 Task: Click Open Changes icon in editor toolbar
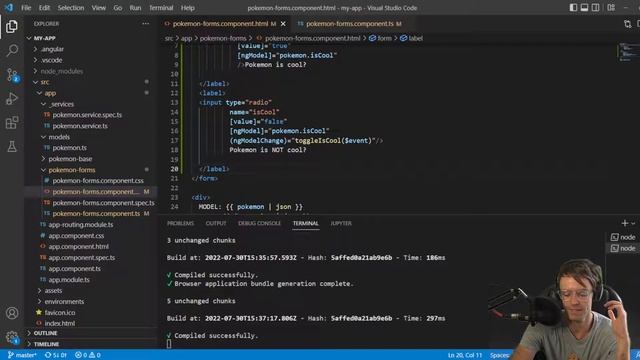point(627,24)
